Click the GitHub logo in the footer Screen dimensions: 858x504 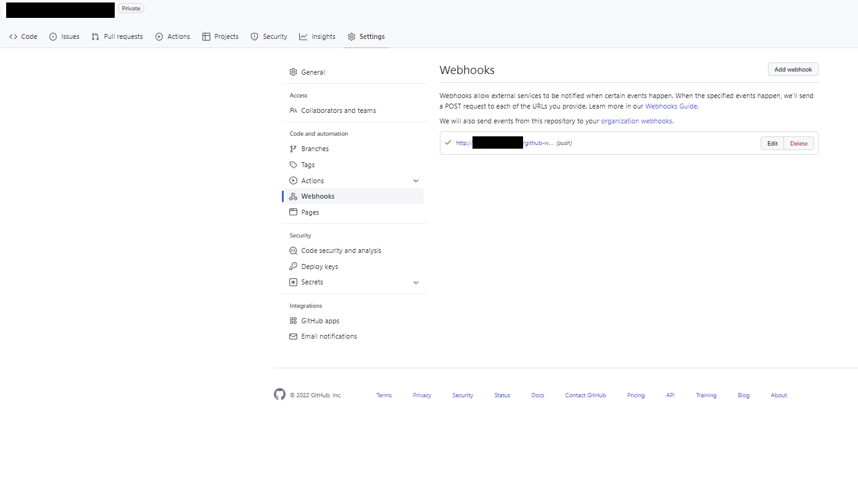(279, 395)
